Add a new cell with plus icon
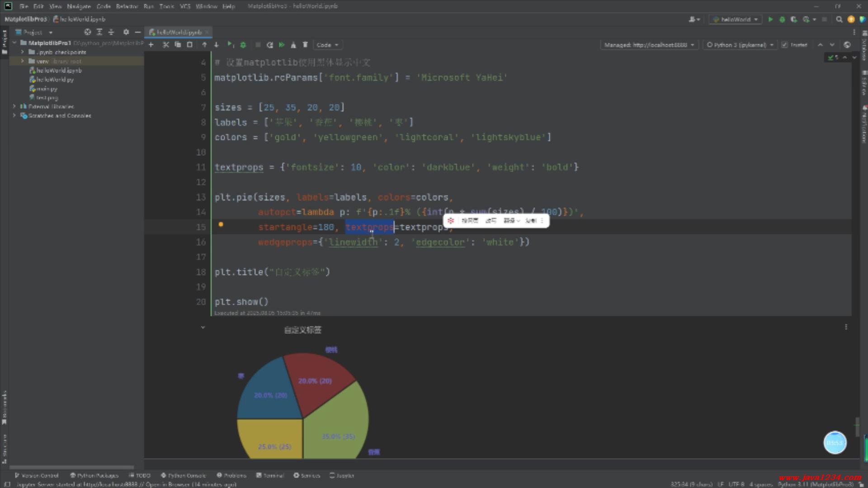 pyautogui.click(x=151, y=45)
